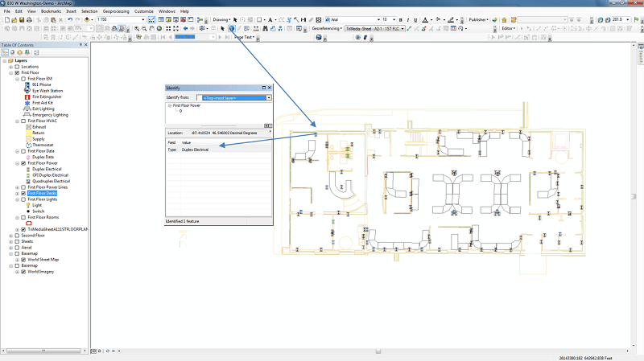Open the Georeferencing menu button
The image size is (644, 361).
pyautogui.click(x=327, y=29)
